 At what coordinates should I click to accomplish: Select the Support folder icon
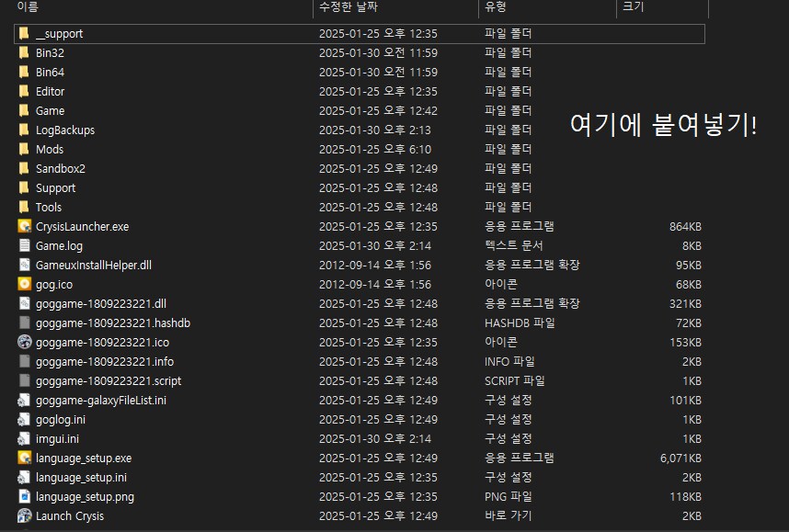coord(24,187)
